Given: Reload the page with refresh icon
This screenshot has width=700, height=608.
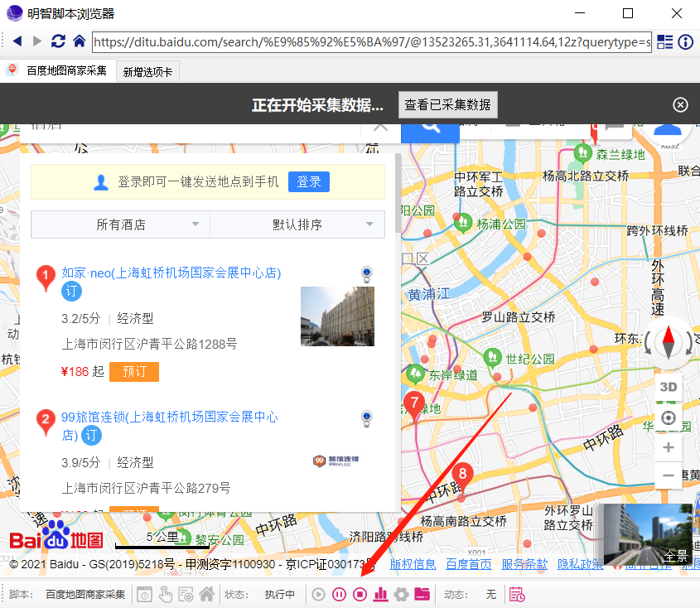Looking at the screenshot, I should point(58,41).
